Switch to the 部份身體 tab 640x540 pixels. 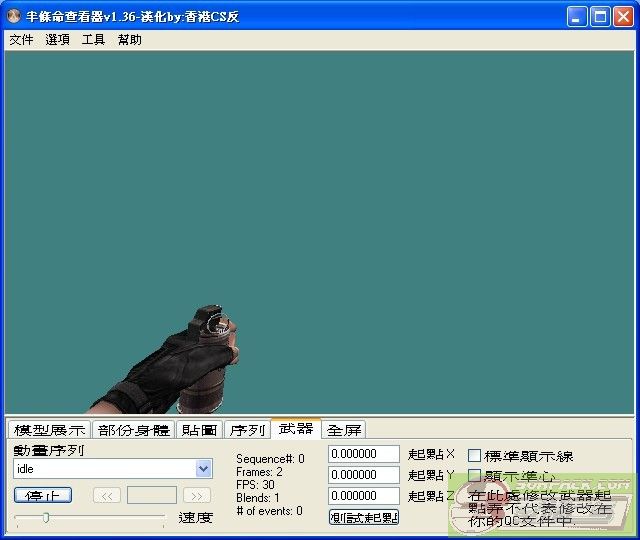pos(133,430)
